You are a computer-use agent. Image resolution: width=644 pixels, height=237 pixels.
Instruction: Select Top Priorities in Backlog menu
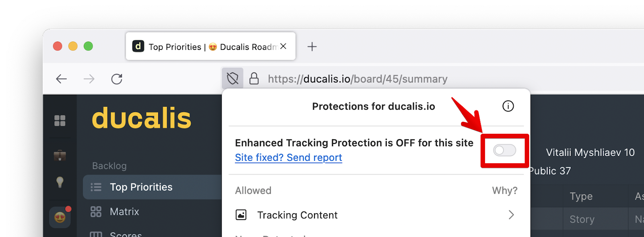point(141,187)
